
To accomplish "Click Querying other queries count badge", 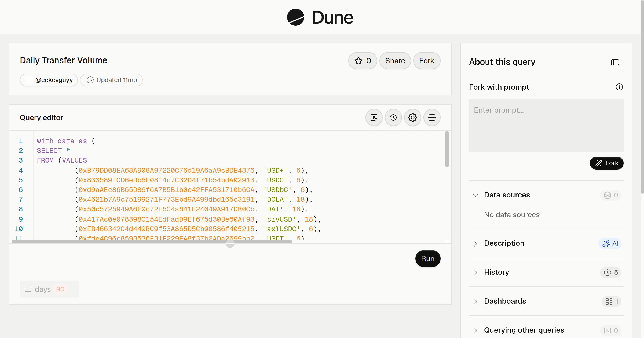I will [x=611, y=330].
